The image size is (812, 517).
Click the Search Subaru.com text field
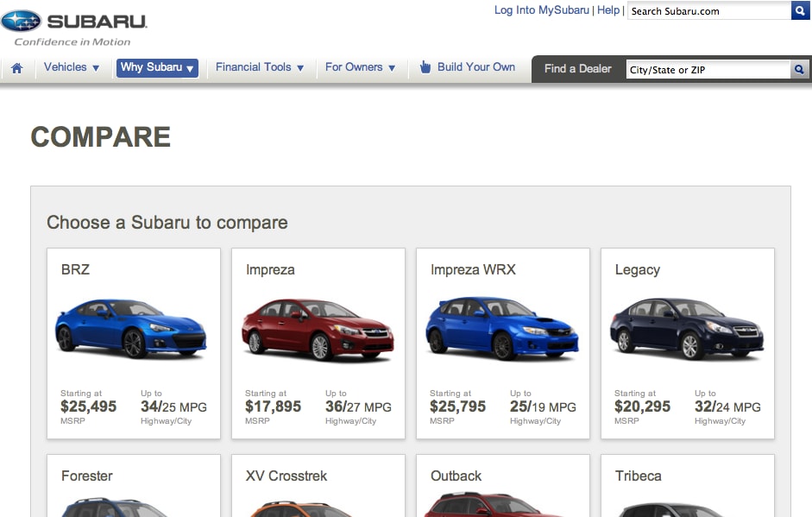(708, 11)
